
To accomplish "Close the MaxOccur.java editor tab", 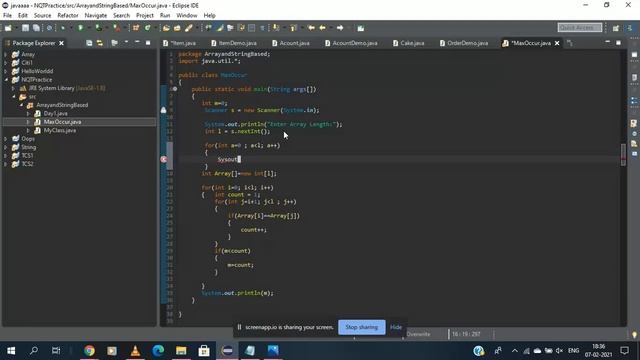I will click(557, 43).
